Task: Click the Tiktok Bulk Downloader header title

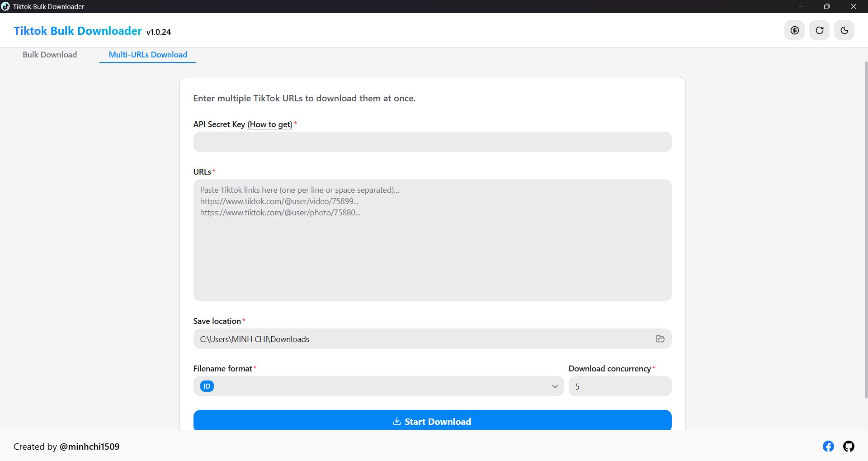Action: (78, 31)
